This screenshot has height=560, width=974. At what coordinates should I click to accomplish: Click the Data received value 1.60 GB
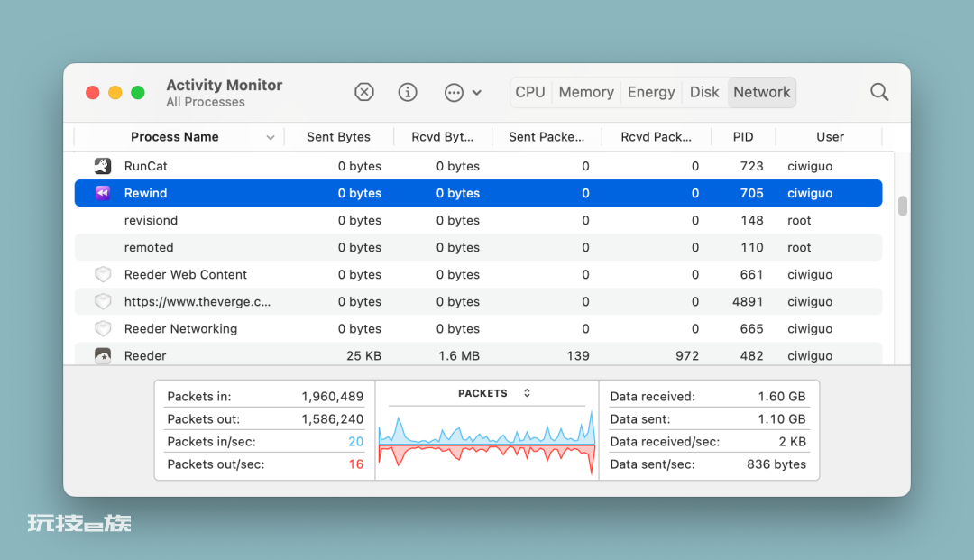(x=781, y=396)
